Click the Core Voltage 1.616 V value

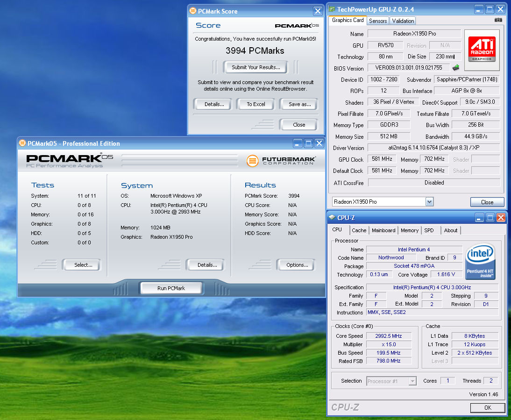coord(446,274)
